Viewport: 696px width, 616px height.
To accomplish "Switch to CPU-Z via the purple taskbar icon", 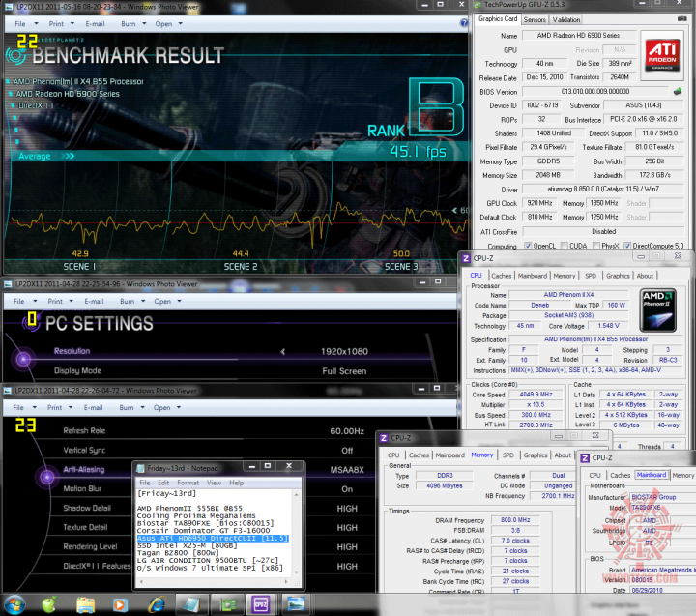I will tap(261, 604).
